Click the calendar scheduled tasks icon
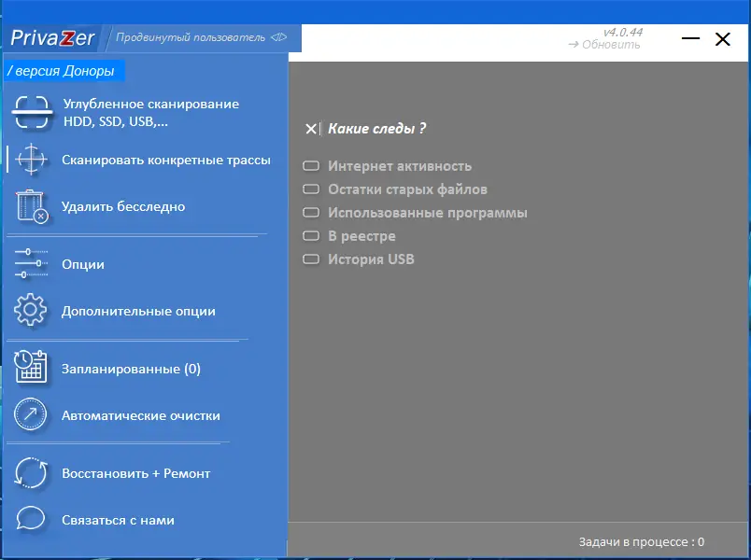 31,367
